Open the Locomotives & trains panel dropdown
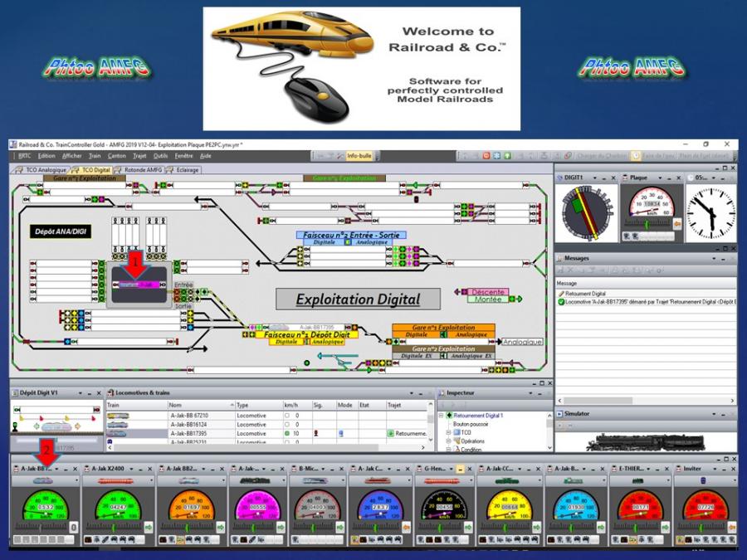This screenshot has width=747, height=560. tap(409, 392)
